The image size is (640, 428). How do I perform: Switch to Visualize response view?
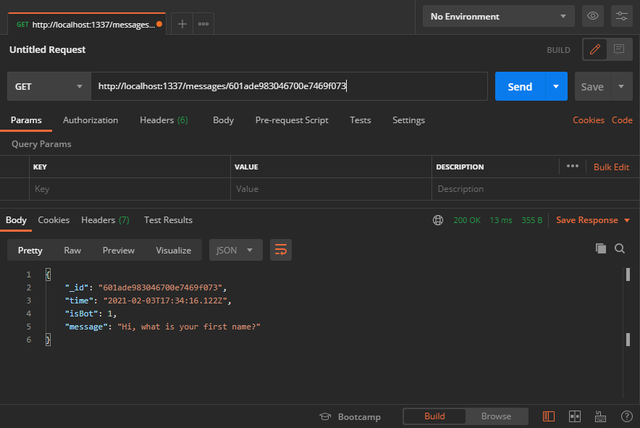[173, 250]
